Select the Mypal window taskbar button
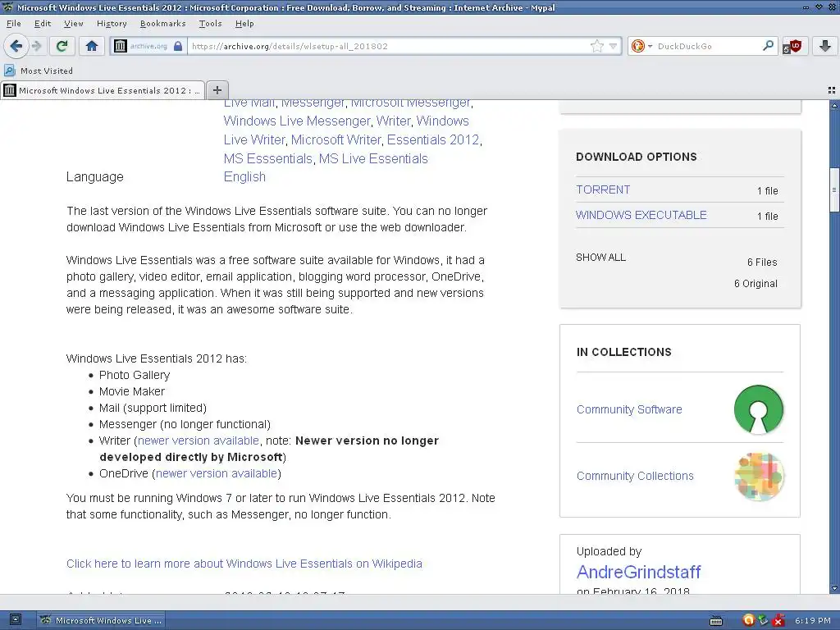The image size is (840, 630). tap(101, 620)
